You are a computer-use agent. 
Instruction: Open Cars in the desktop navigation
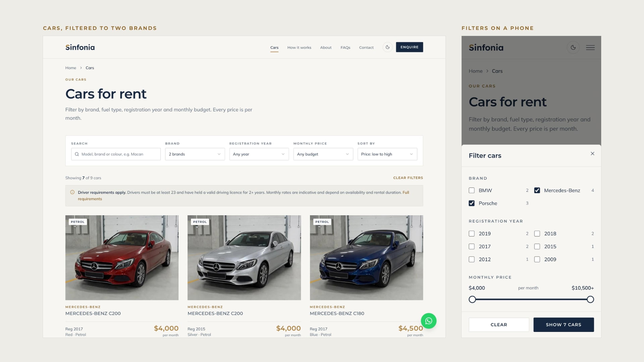[x=274, y=47]
